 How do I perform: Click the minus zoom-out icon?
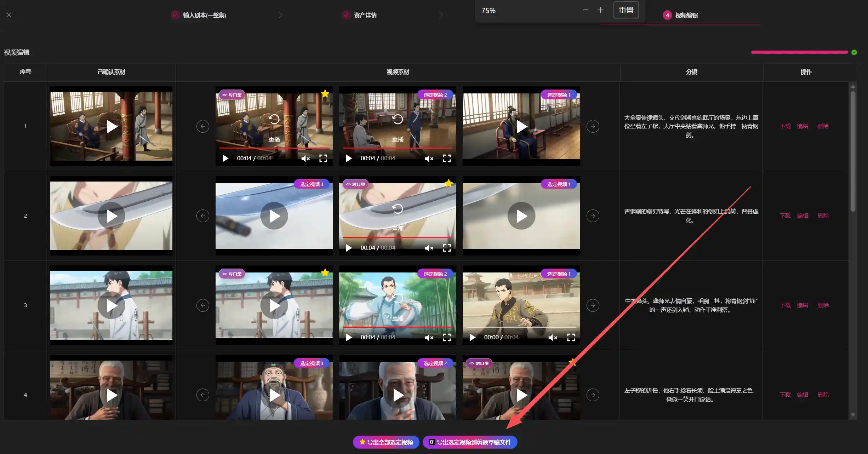pos(586,10)
